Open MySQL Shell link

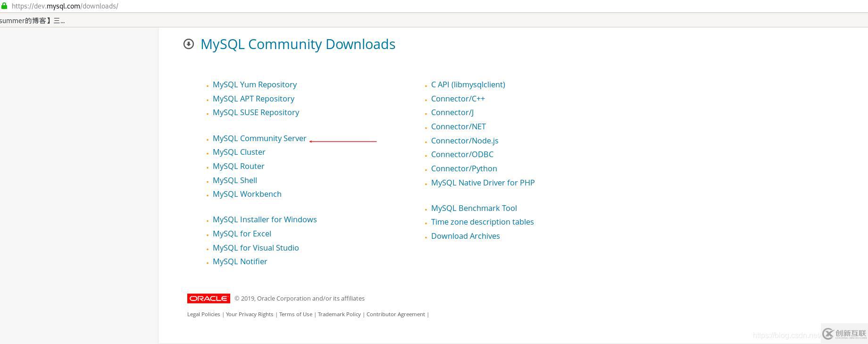coord(235,180)
